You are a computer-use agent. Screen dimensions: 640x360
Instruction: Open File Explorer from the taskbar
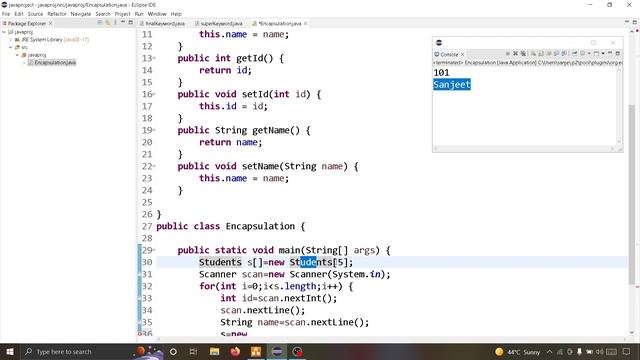pyautogui.click(x=214, y=351)
